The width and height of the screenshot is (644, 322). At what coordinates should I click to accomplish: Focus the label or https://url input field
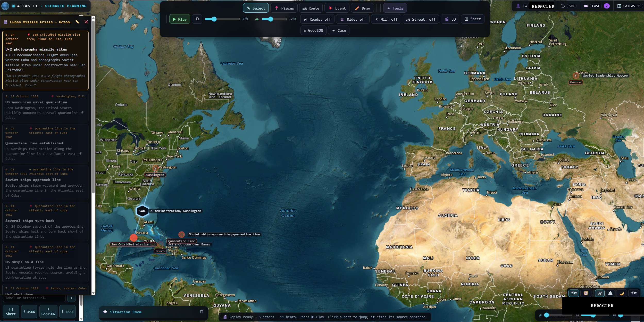click(x=34, y=298)
